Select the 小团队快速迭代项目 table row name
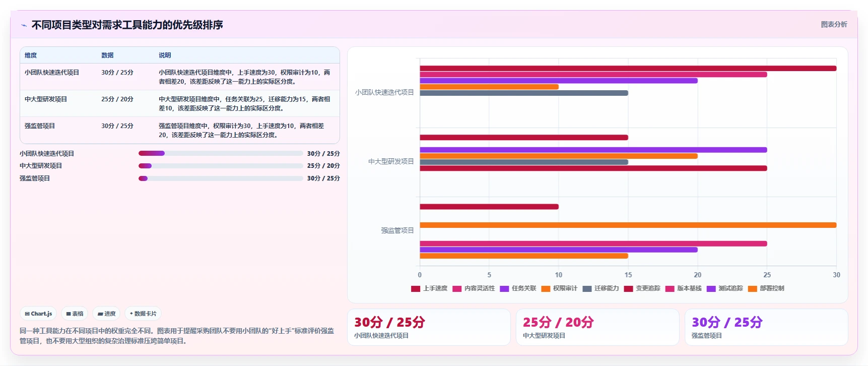 point(52,73)
